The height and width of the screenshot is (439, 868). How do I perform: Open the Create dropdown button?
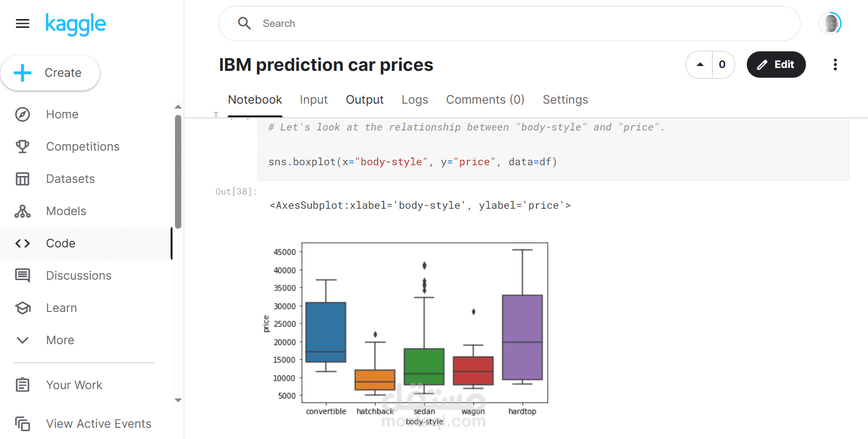50,73
